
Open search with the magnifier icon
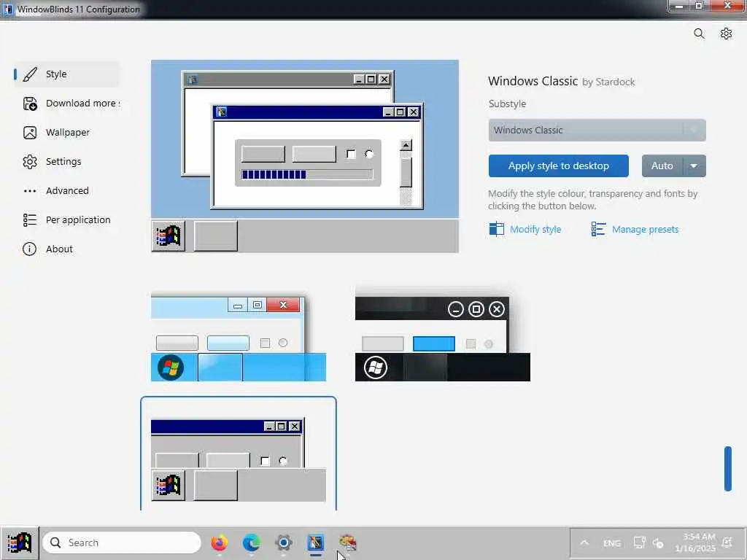[x=699, y=34]
